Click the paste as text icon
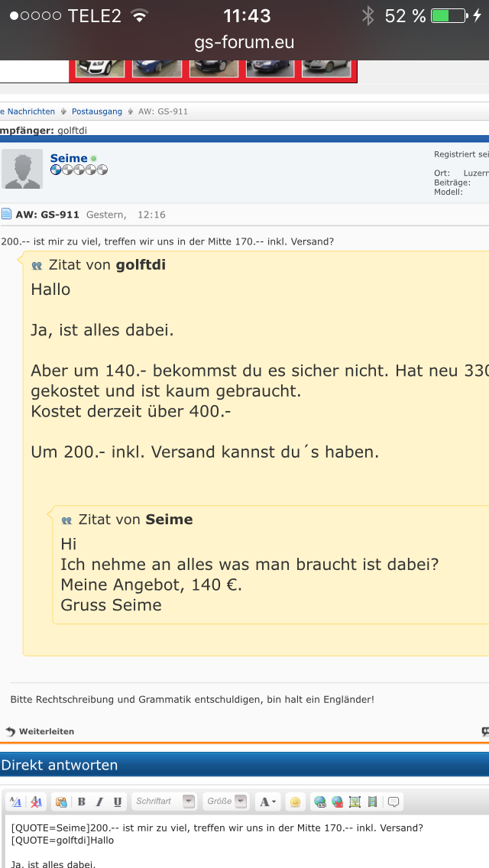 click(x=62, y=802)
